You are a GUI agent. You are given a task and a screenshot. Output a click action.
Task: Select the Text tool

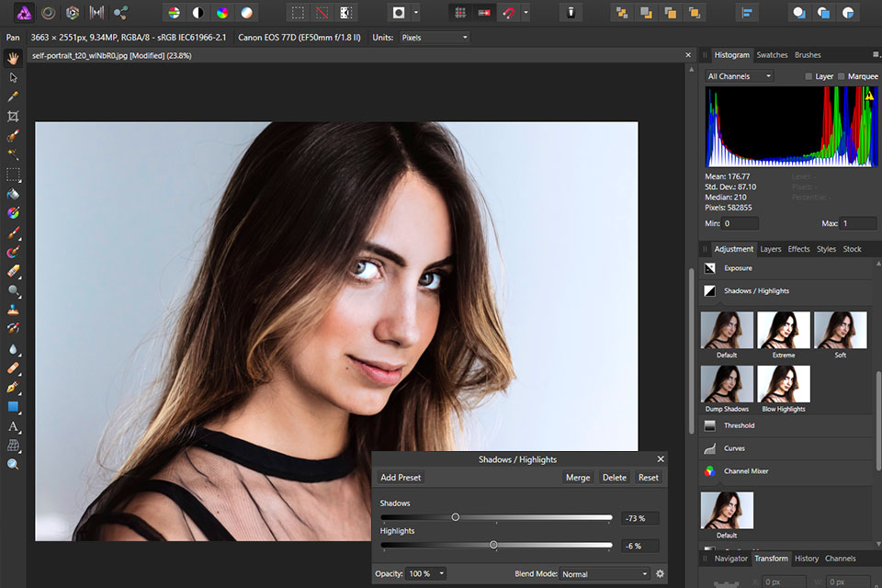13,426
